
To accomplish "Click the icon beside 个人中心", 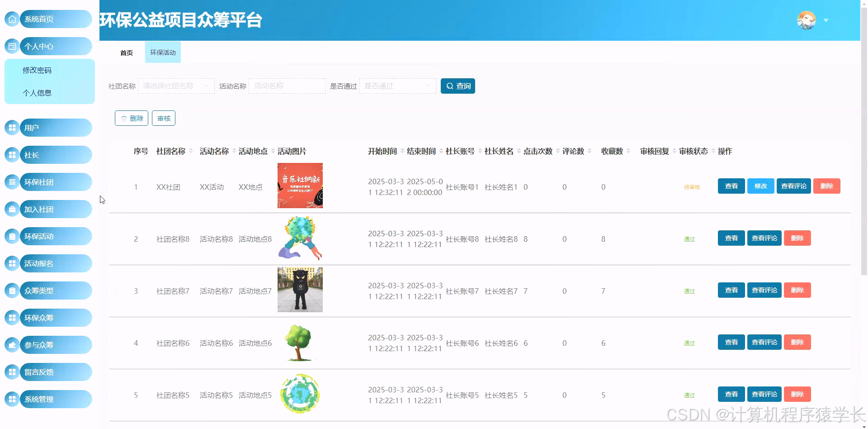I will click(12, 46).
